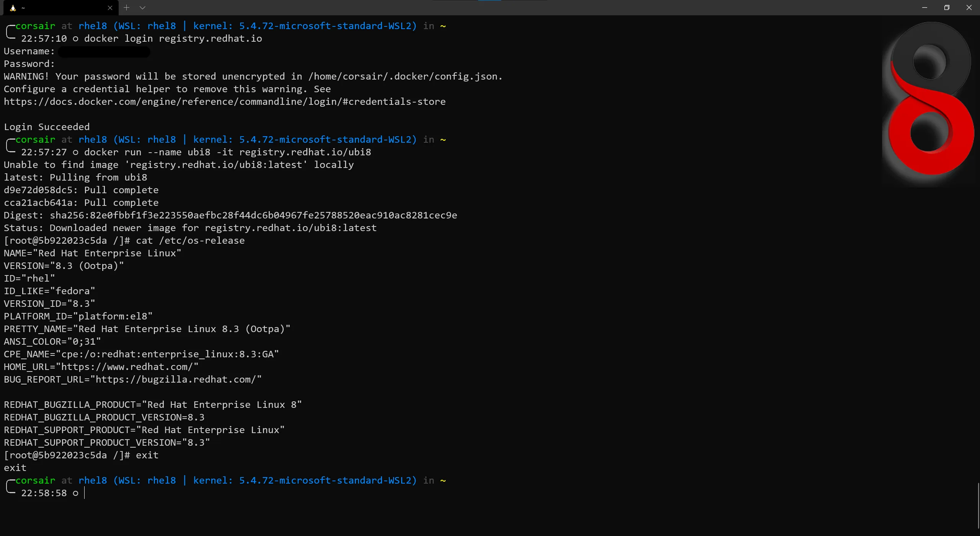The width and height of the screenshot is (980, 536).
Task: Click the blacked-out Username field
Action: coord(104,52)
